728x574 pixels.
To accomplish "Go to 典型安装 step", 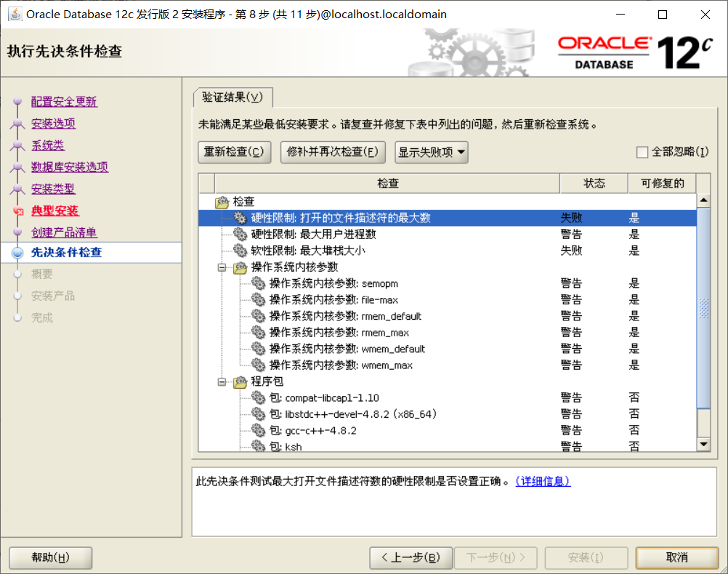I will [54, 211].
